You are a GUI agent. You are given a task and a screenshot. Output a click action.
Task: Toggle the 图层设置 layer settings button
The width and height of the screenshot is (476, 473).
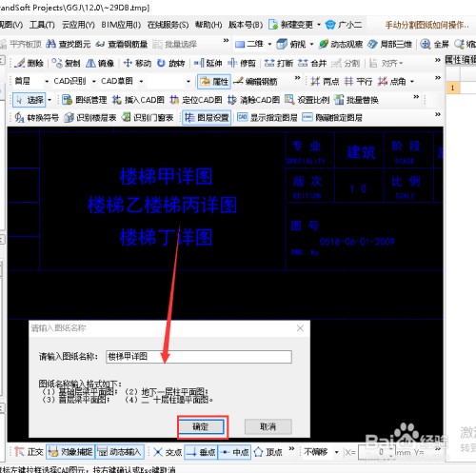207,118
